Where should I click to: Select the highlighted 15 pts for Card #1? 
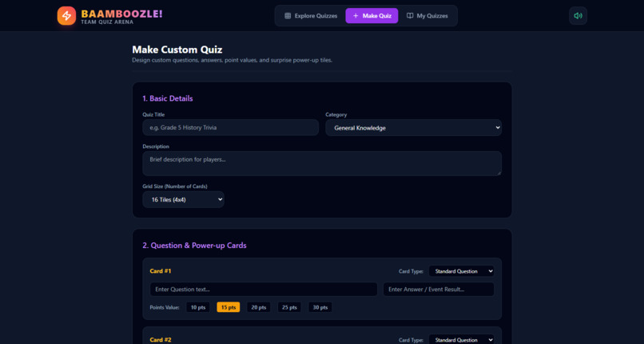[229, 307]
